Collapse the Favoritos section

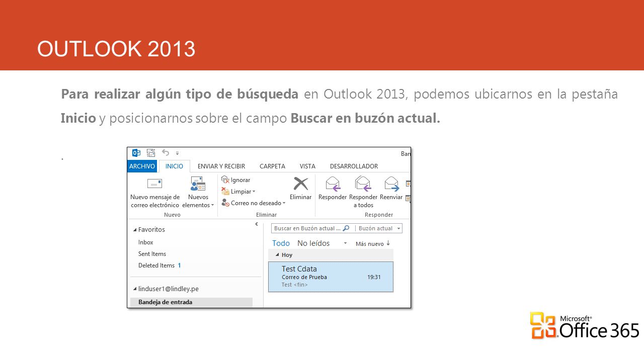tap(134, 230)
